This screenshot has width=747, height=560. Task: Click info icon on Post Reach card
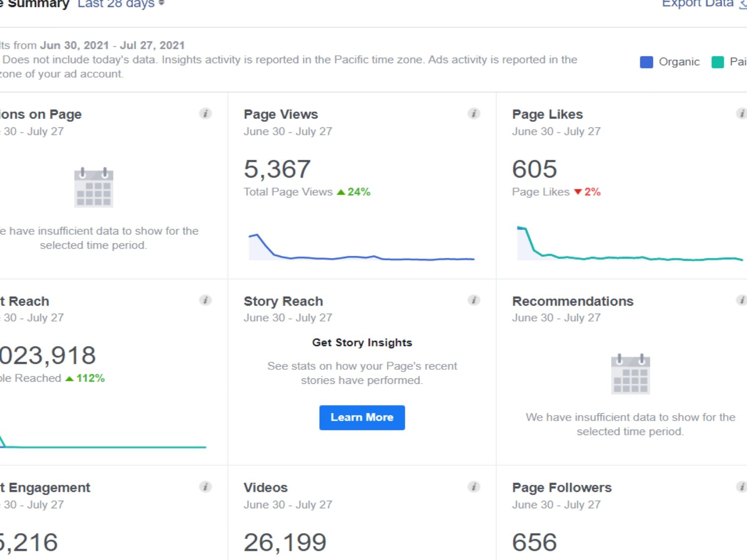205,300
